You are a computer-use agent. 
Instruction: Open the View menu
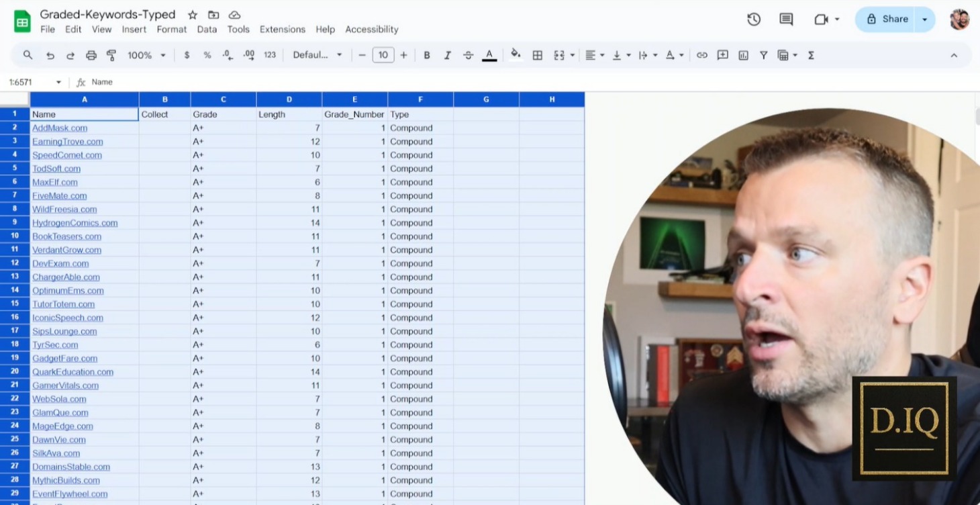click(101, 30)
